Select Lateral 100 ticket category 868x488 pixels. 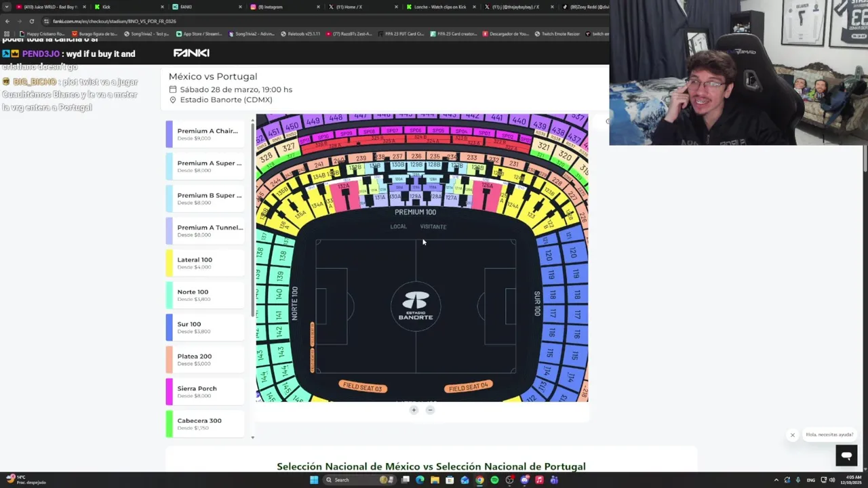[205, 263]
